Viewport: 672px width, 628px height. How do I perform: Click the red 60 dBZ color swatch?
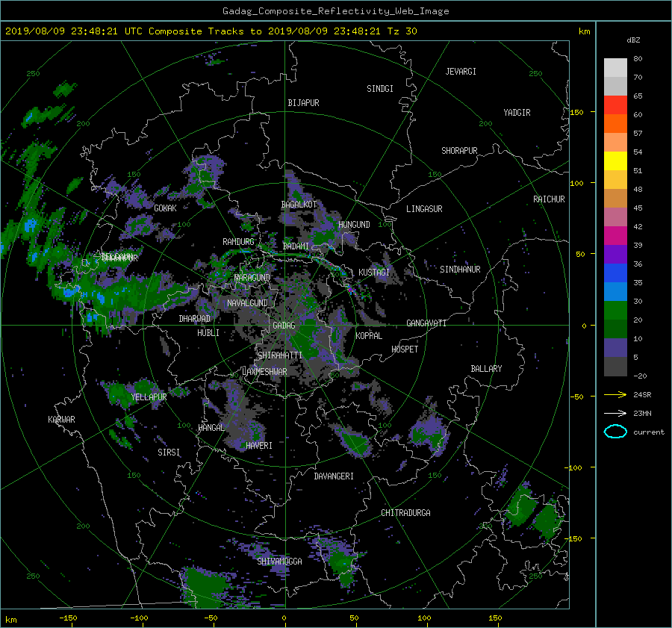point(615,105)
